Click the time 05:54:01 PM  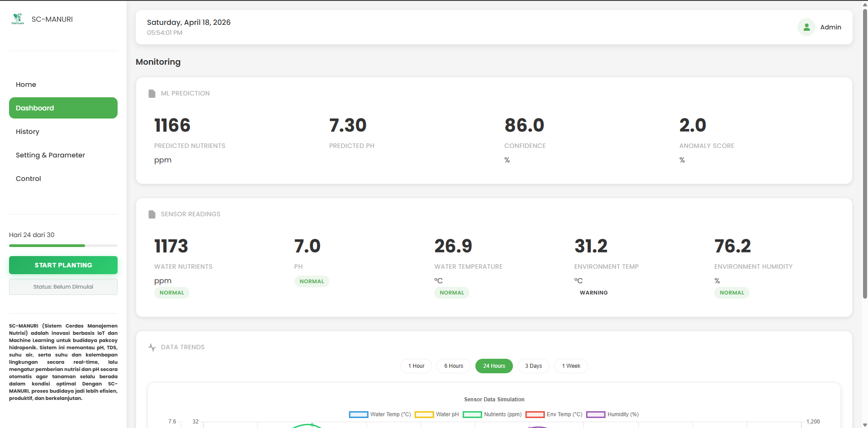point(165,33)
